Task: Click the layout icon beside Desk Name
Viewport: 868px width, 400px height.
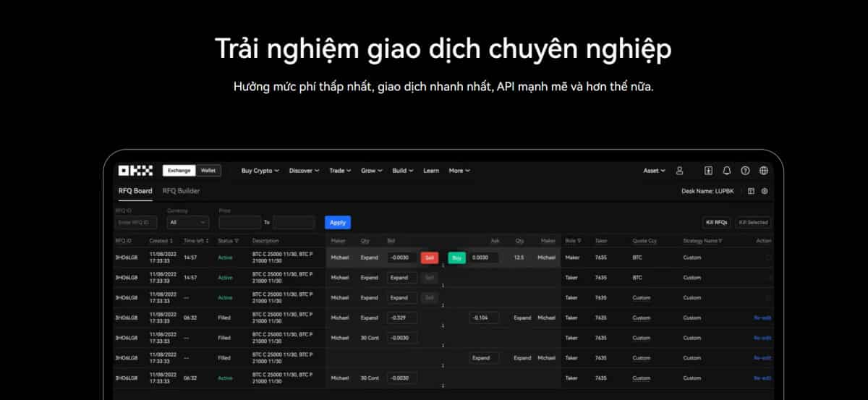Action: pos(751,191)
